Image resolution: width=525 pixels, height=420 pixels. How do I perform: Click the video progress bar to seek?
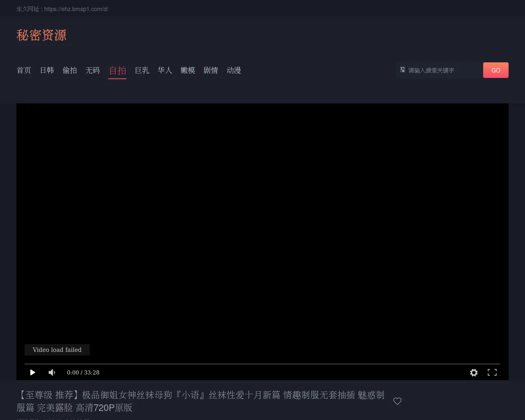pos(262,364)
